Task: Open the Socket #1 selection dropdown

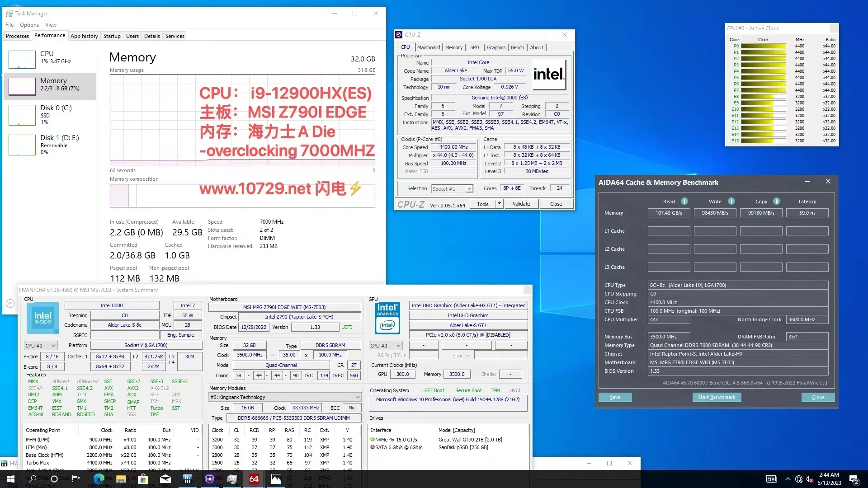Action: (452, 188)
